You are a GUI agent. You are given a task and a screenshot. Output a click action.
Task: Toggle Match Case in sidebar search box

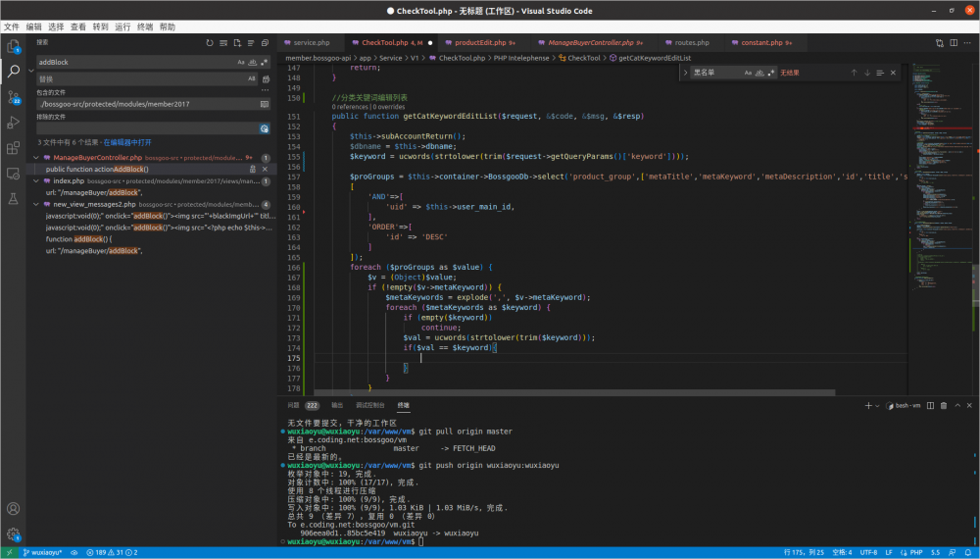tap(241, 62)
